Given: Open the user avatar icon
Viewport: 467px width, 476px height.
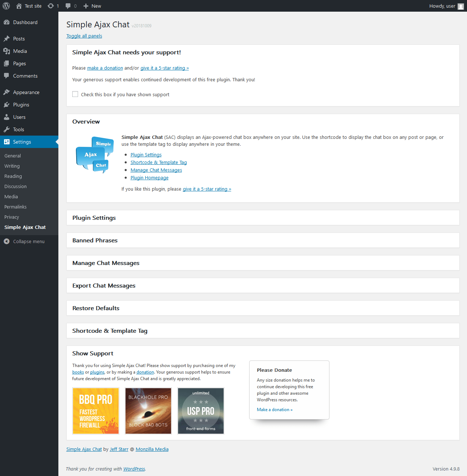Looking at the screenshot, I should tap(461, 6).
